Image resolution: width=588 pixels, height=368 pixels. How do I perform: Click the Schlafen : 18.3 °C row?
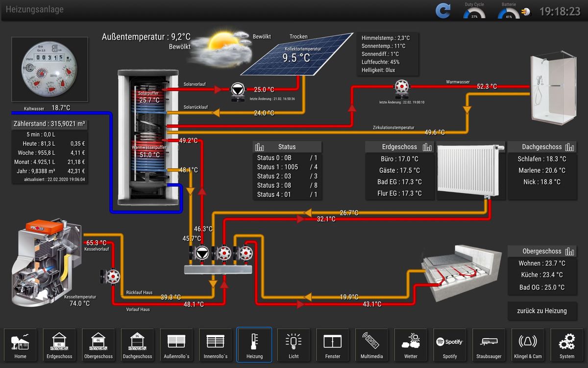coord(542,159)
